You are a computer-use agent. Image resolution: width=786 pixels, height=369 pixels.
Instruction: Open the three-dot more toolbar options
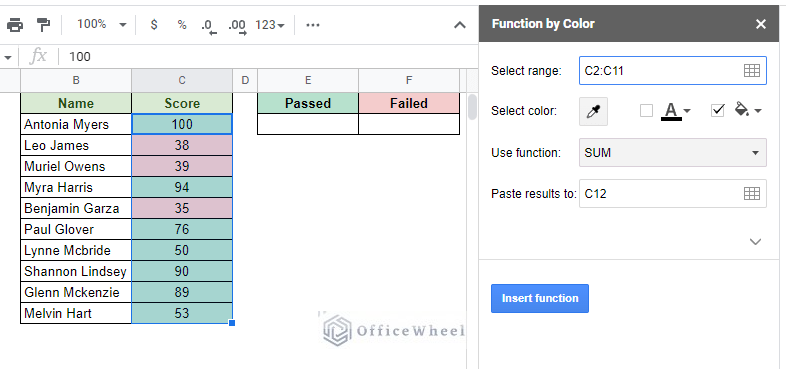(312, 25)
